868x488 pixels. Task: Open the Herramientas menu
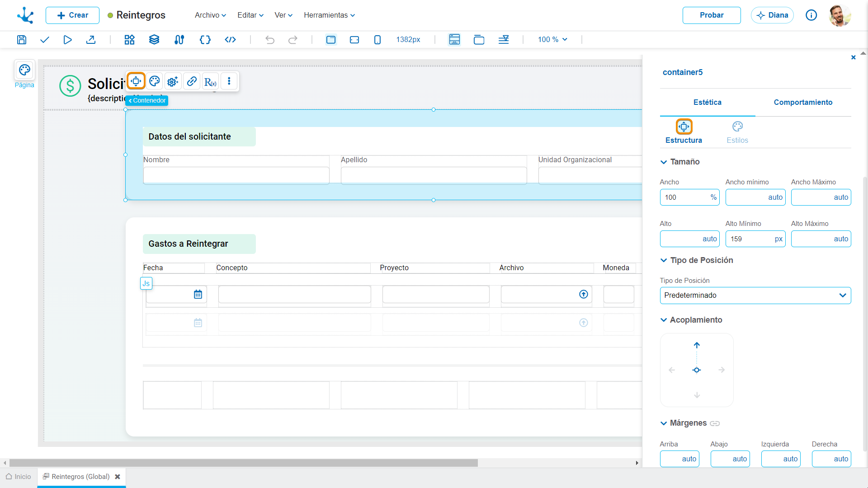pyautogui.click(x=329, y=15)
